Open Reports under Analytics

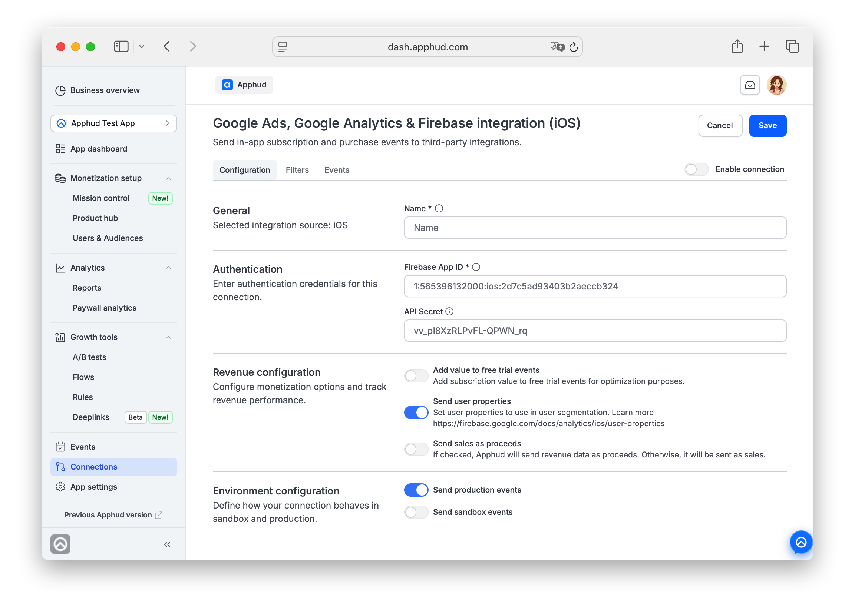tap(87, 288)
